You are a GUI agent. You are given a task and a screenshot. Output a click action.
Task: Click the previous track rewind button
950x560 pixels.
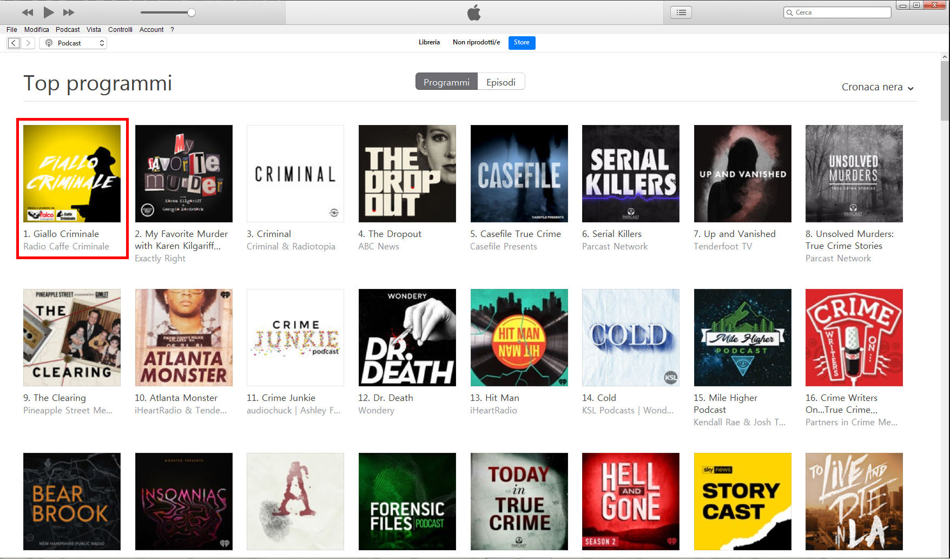point(28,12)
